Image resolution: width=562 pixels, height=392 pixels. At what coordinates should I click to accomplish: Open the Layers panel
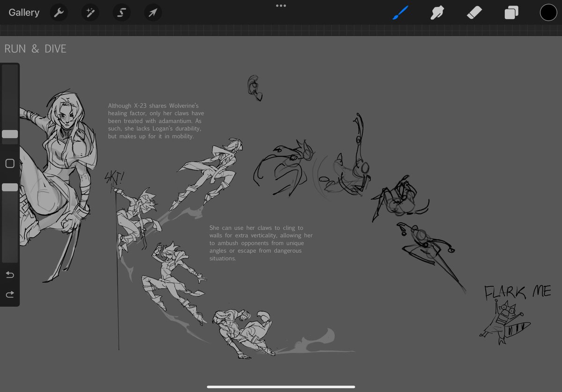coord(511,13)
